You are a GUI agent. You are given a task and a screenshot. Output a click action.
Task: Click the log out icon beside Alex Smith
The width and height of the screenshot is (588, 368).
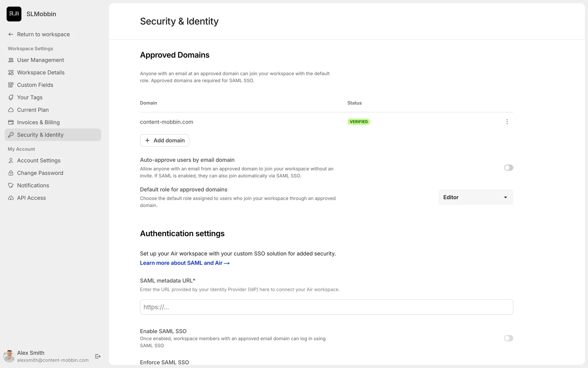(x=98, y=356)
